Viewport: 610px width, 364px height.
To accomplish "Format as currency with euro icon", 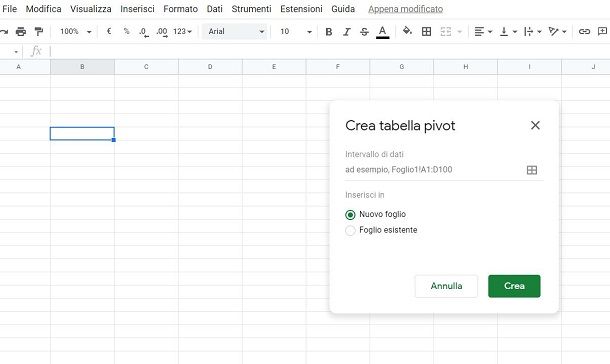I will [109, 32].
